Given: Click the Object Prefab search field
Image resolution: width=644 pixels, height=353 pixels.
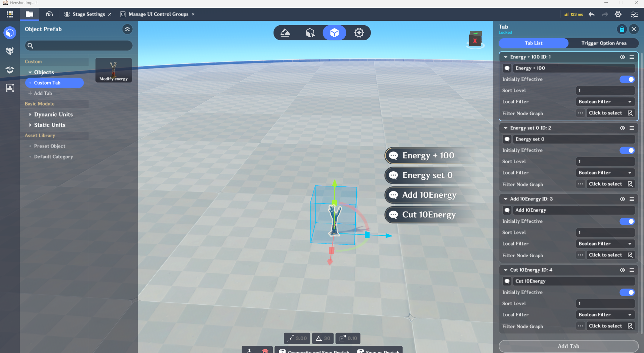Looking at the screenshot, I should pos(79,46).
